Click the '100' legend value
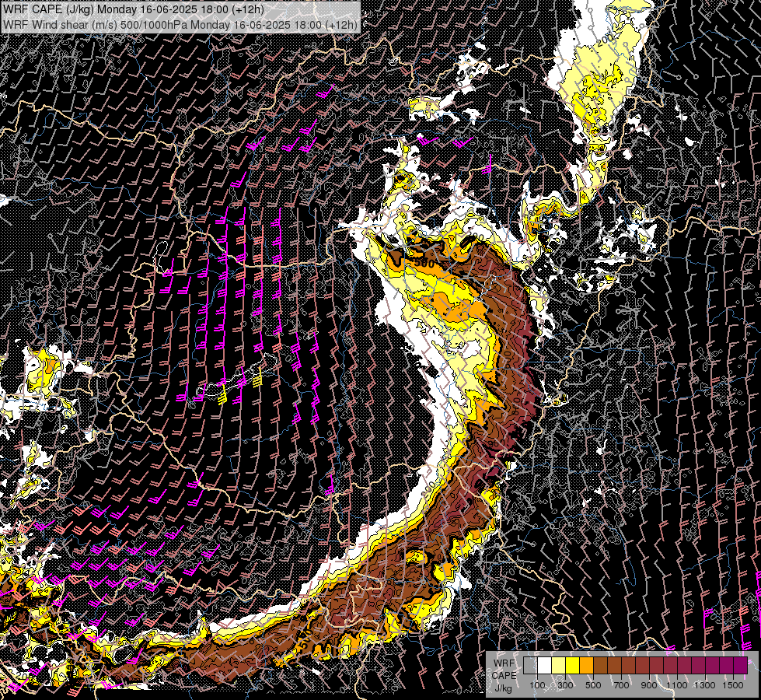The width and height of the screenshot is (761, 700). tap(537, 685)
